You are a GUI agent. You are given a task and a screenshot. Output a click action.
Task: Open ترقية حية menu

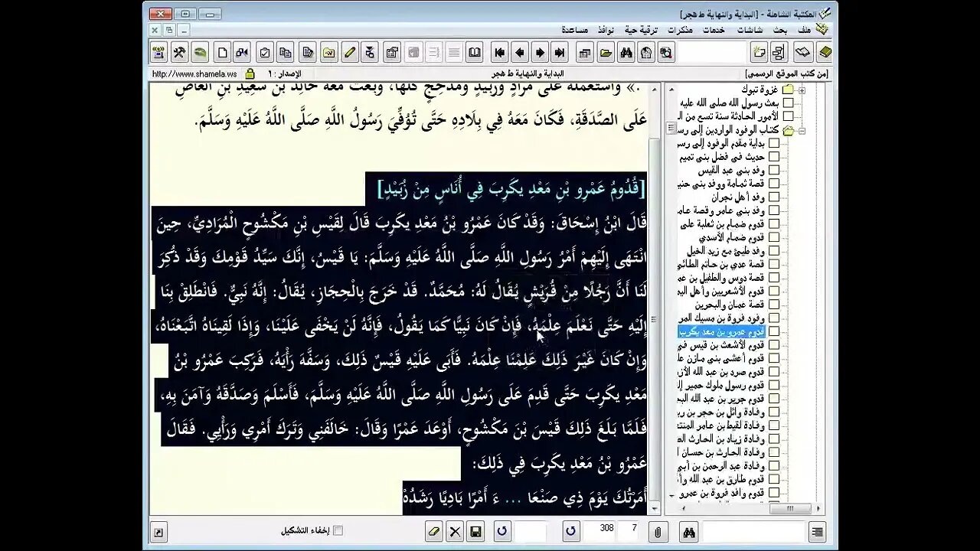click(x=641, y=30)
